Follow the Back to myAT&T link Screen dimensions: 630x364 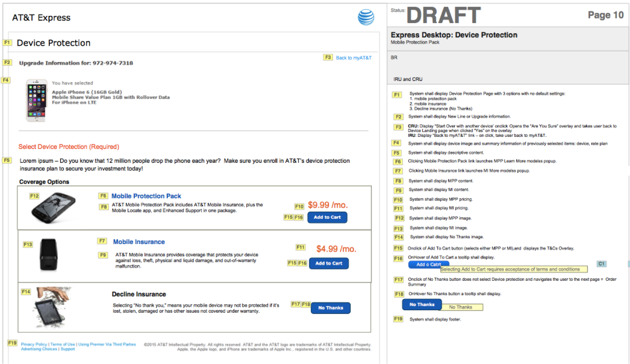coord(354,58)
